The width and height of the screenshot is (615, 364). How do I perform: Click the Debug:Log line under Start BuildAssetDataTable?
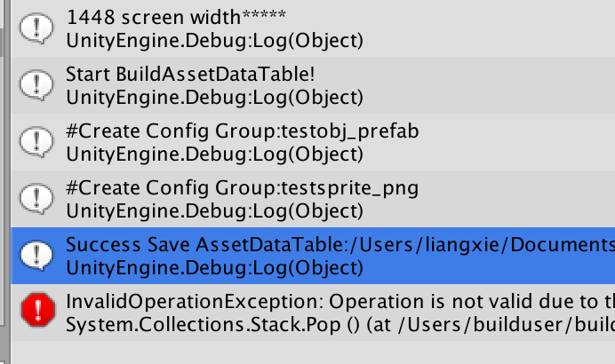214,97
